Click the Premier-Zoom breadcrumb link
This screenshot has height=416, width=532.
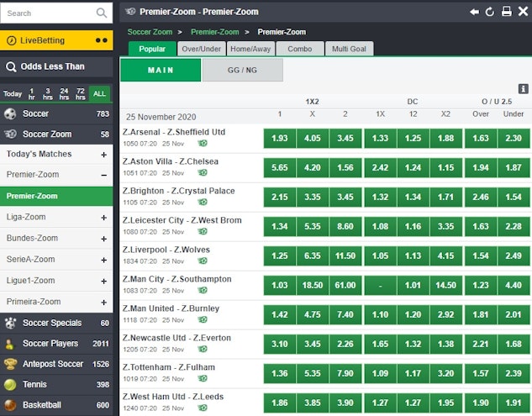click(215, 32)
